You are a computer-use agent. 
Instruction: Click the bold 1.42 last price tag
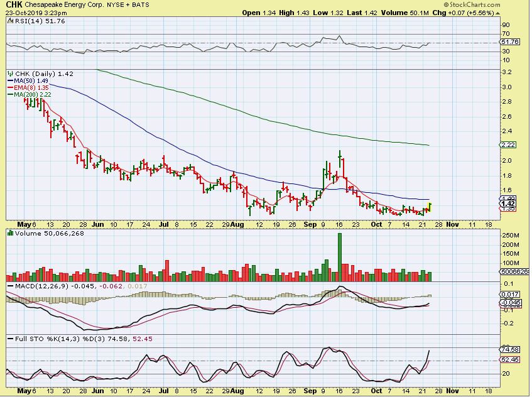(509, 204)
